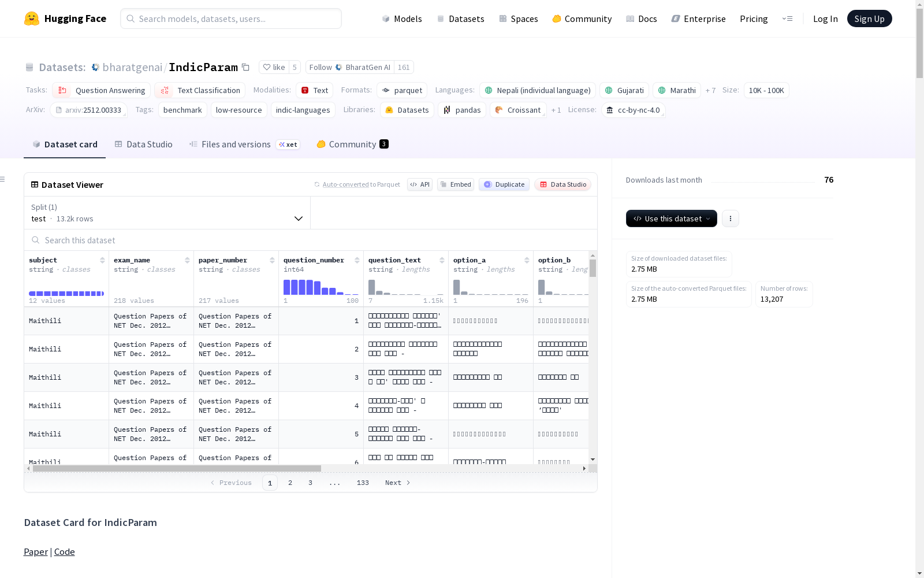Click the three-dot options button beside Use this dataset

[731, 218]
